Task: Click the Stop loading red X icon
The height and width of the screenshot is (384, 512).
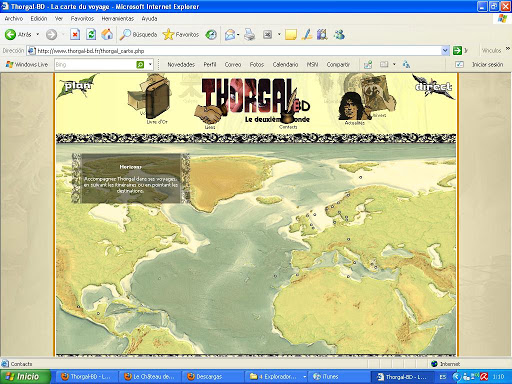Action: point(75,34)
